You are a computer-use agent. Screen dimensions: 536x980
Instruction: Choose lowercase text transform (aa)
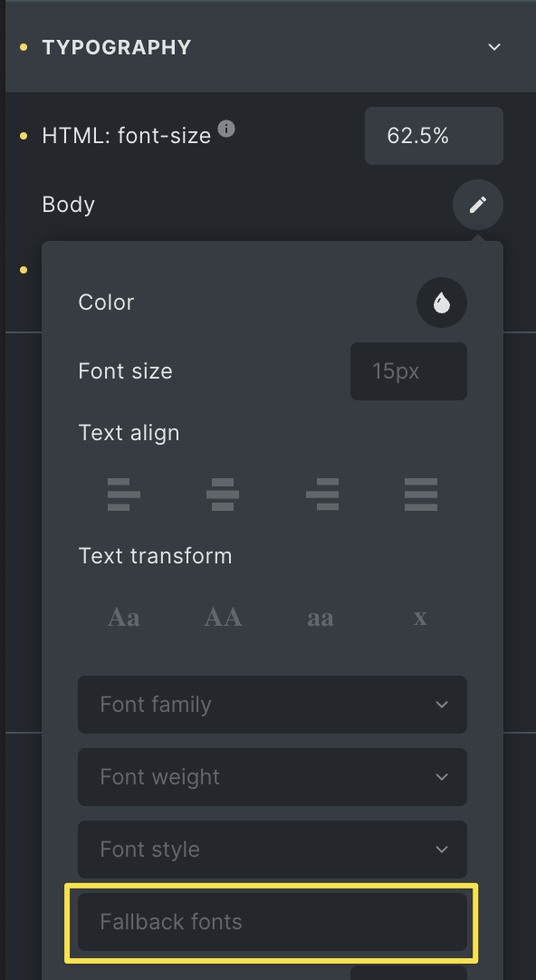click(x=321, y=618)
